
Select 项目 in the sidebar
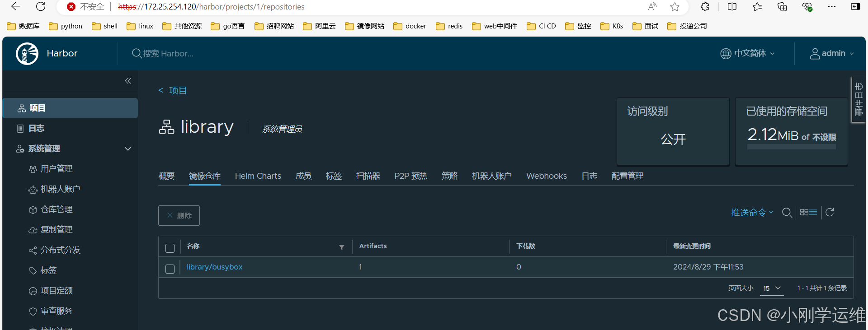click(x=71, y=108)
